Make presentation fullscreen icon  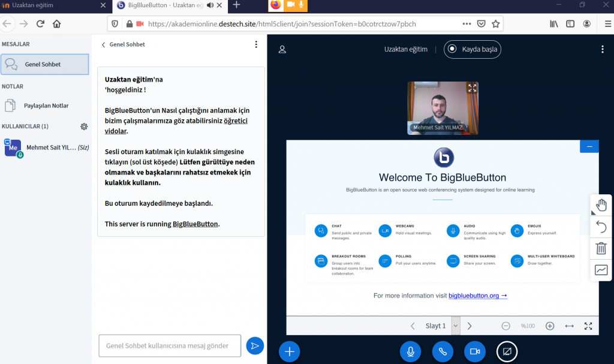coord(588,326)
